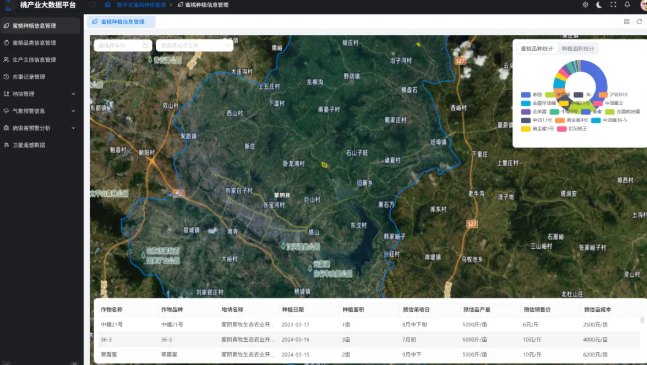This screenshot has width=647, height=365.
Task: Enter fullscreen mode via header icon
Action: [x=613, y=5]
